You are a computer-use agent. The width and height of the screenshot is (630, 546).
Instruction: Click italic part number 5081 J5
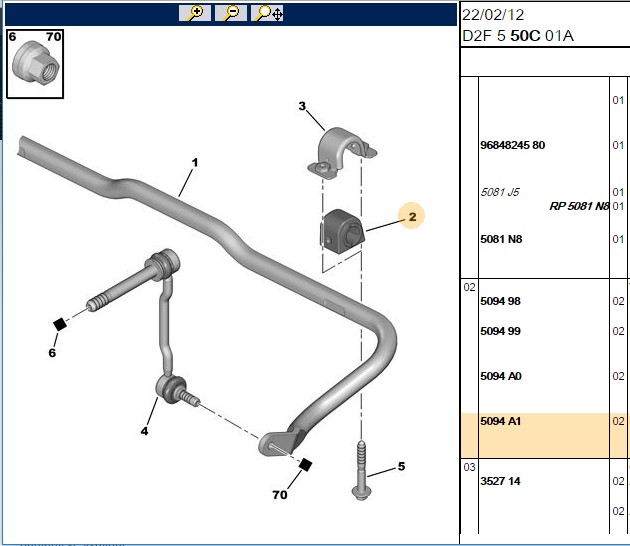(500, 192)
